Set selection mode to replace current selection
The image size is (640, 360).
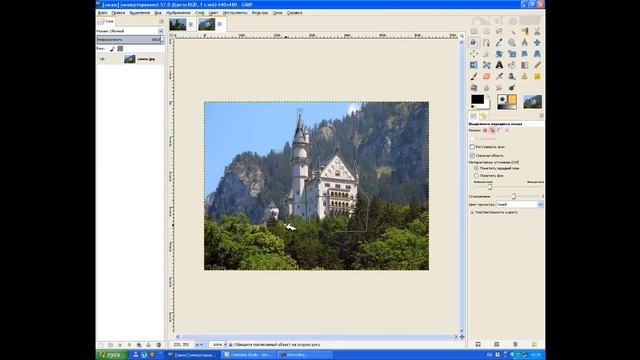(485, 130)
